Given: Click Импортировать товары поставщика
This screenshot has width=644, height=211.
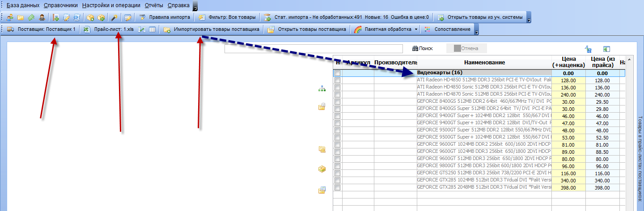Looking at the screenshot, I should pyautogui.click(x=212, y=30).
